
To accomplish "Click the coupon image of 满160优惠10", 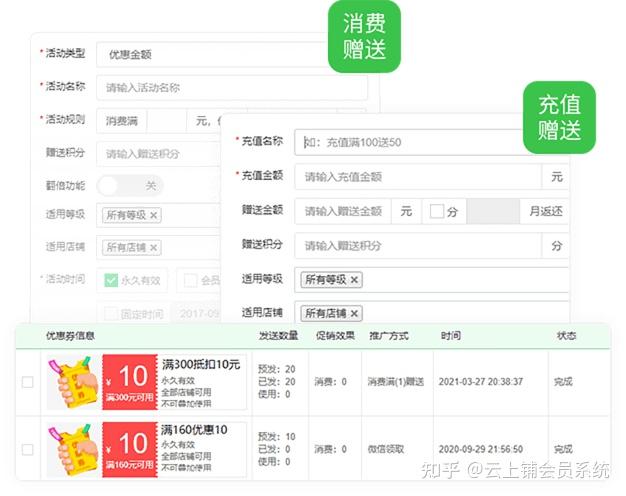I will coord(74,450).
